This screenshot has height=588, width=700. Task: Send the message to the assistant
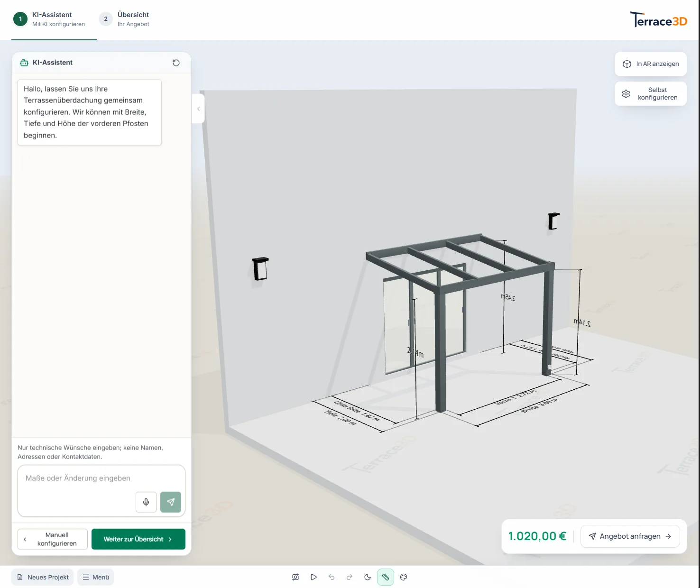pos(171,502)
